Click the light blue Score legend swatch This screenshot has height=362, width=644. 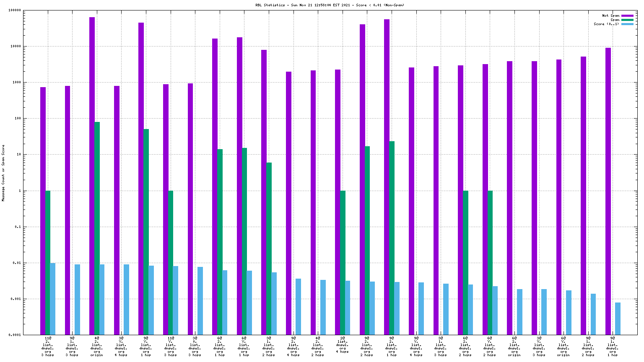pyautogui.click(x=627, y=24)
